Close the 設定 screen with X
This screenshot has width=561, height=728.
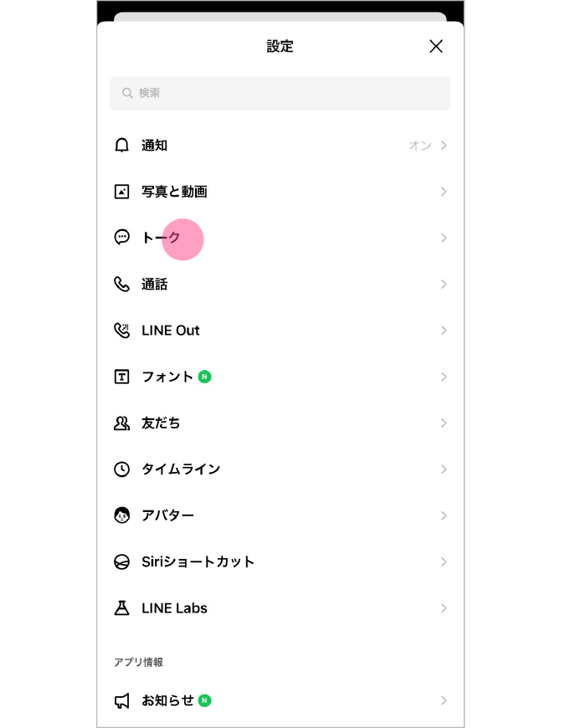pyautogui.click(x=436, y=47)
